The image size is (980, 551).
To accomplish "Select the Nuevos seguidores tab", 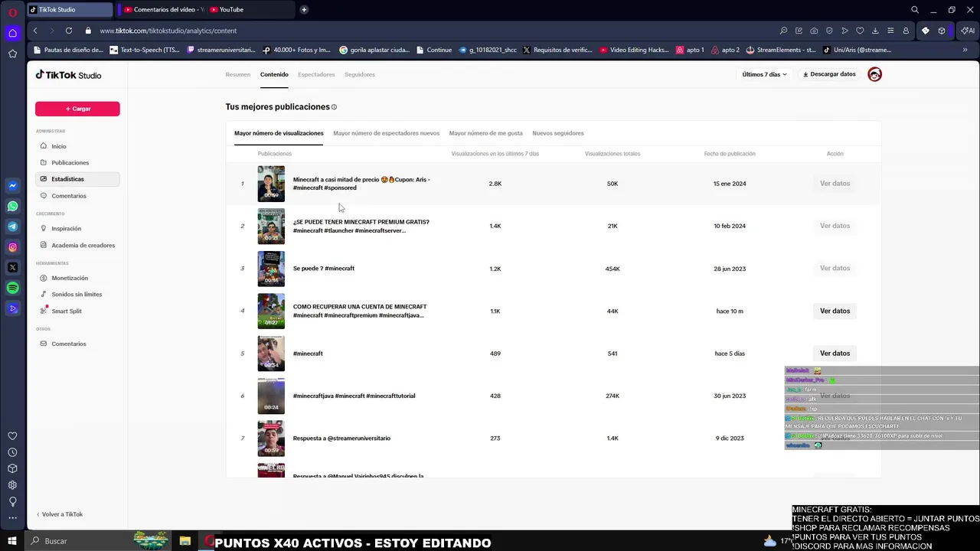I will click(x=558, y=133).
